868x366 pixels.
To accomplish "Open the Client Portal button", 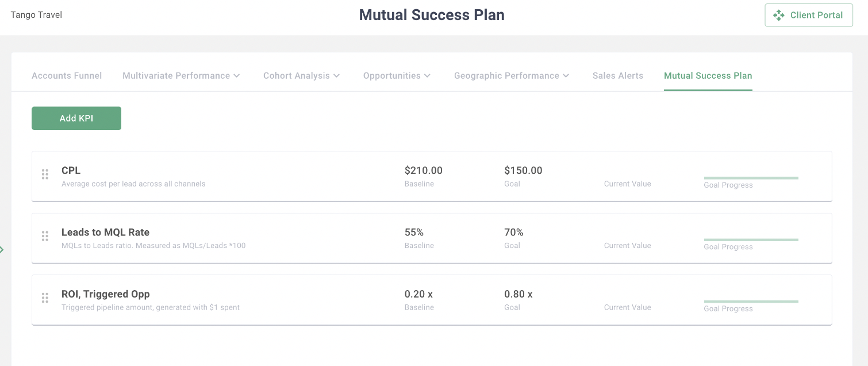I will [808, 15].
